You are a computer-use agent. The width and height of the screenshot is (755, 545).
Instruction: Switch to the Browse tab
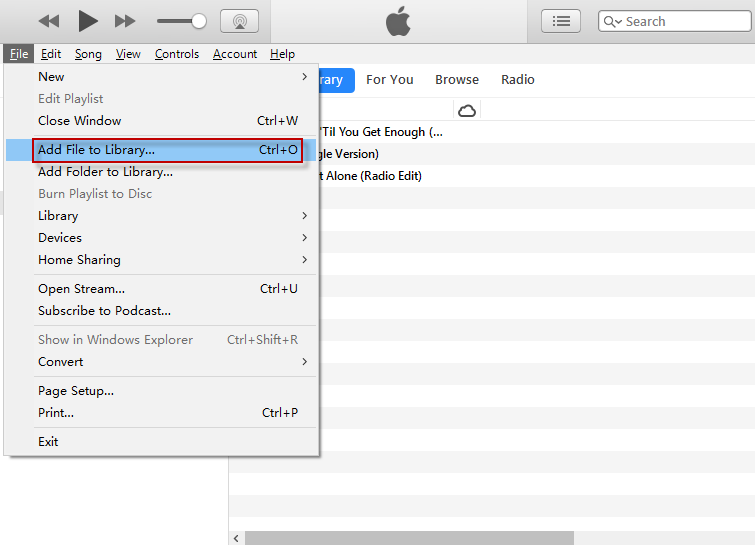[457, 80]
